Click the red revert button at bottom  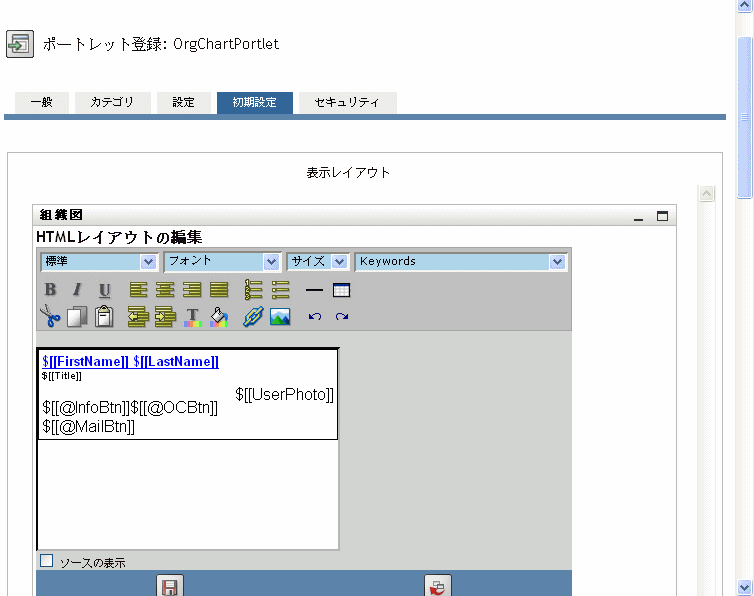click(x=438, y=585)
